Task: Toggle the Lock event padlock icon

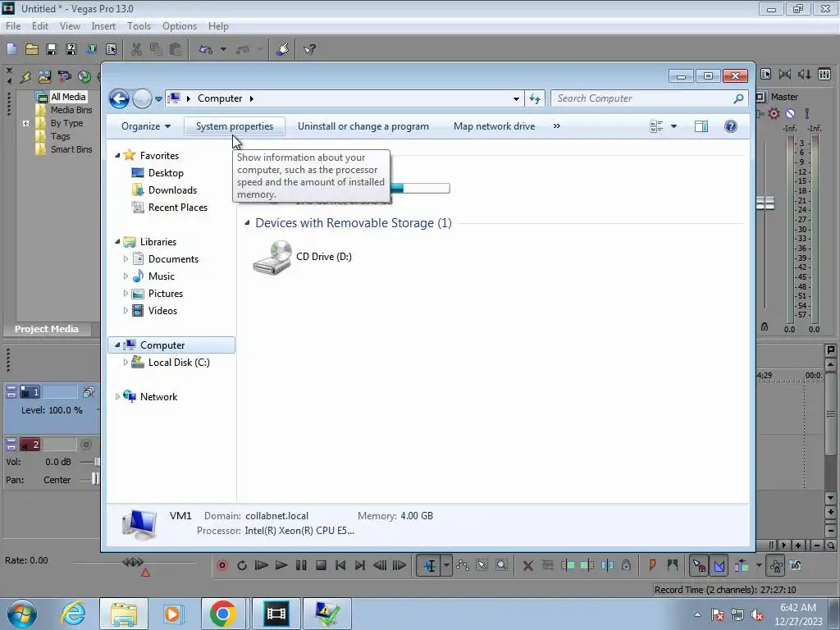Action: point(626,565)
